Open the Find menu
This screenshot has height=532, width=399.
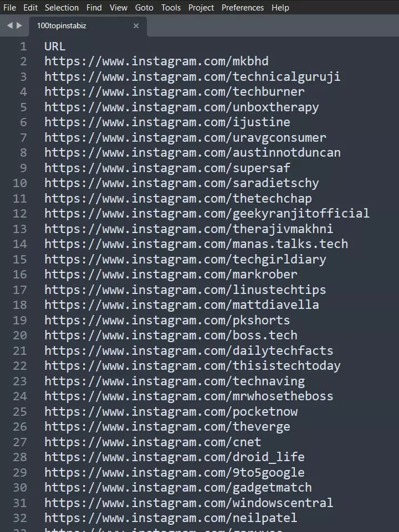pos(94,7)
